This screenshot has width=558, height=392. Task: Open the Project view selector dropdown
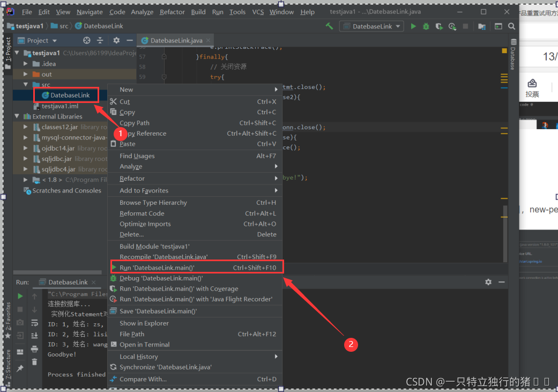coord(38,40)
